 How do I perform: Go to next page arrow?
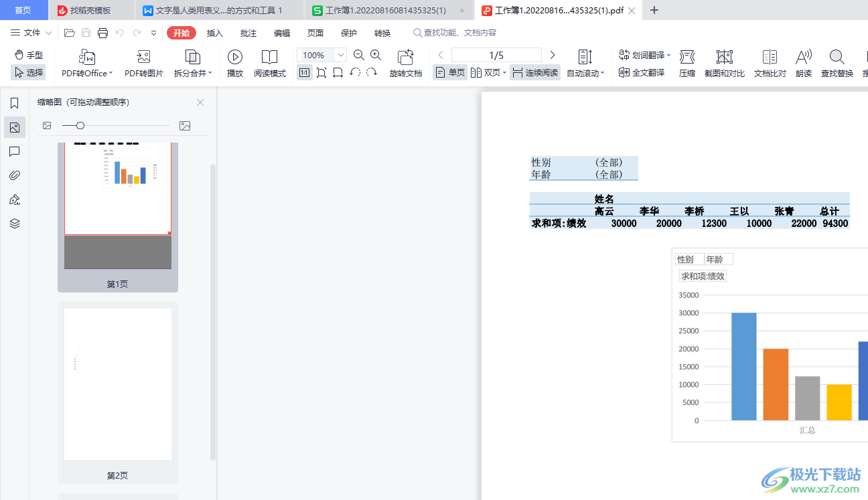tap(553, 55)
